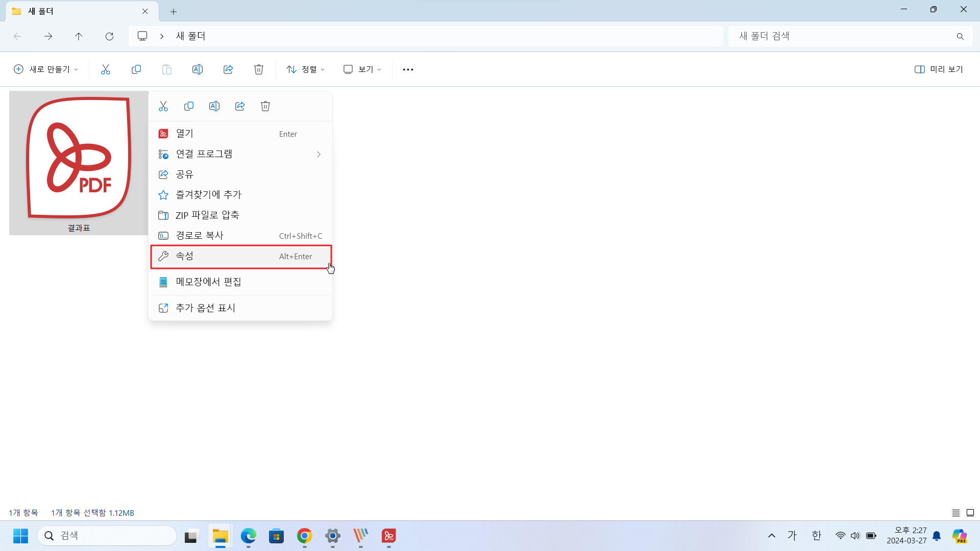Screen dimensions: 980x551
Task: Toggle the 한 Korean/English input mode
Action: [816, 536]
